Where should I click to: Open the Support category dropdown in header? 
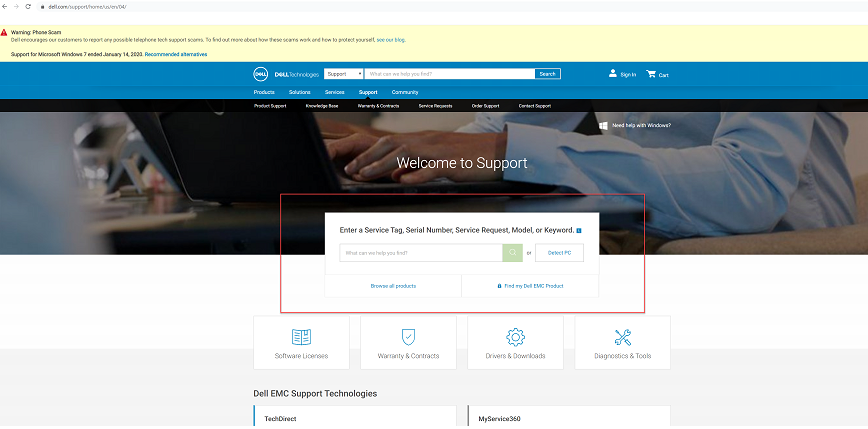(343, 74)
